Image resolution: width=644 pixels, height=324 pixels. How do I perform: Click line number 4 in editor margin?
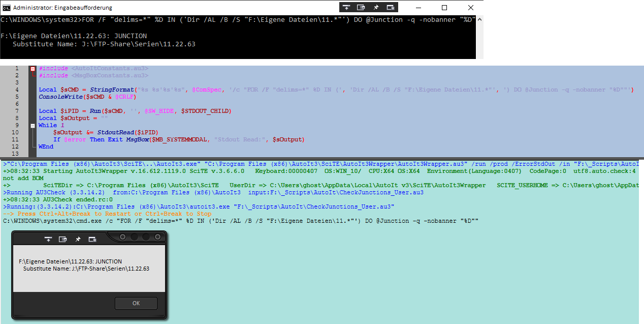17,90
